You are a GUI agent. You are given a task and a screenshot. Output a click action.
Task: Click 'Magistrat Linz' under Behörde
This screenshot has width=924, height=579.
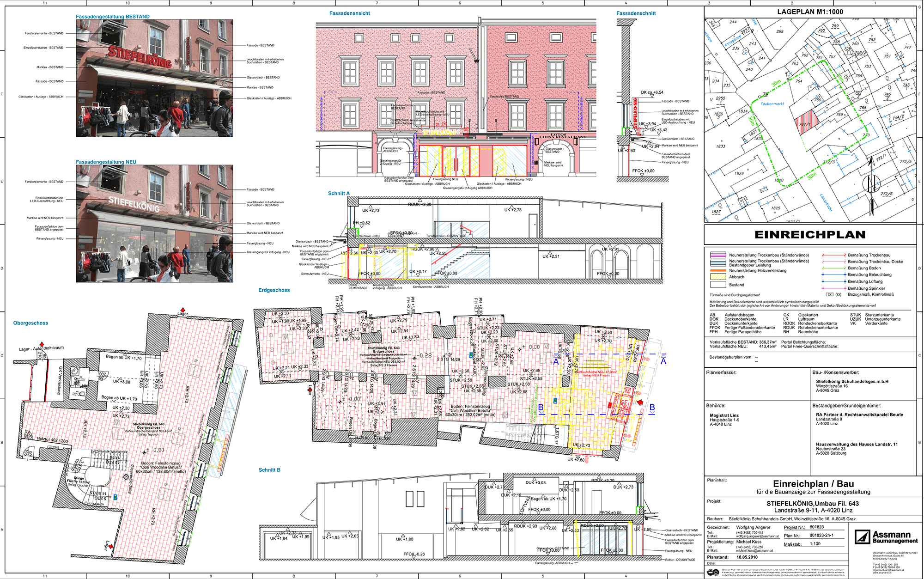point(724,415)
